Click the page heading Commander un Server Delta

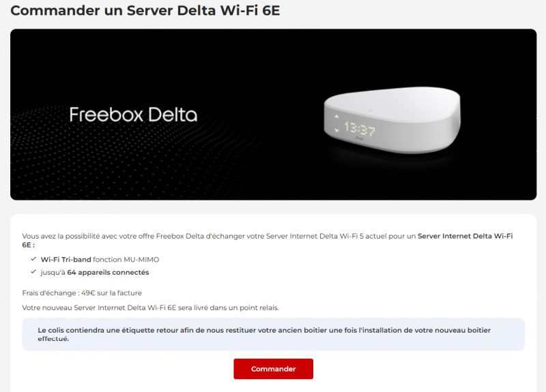pyautogui.click(x=145, y=10)
